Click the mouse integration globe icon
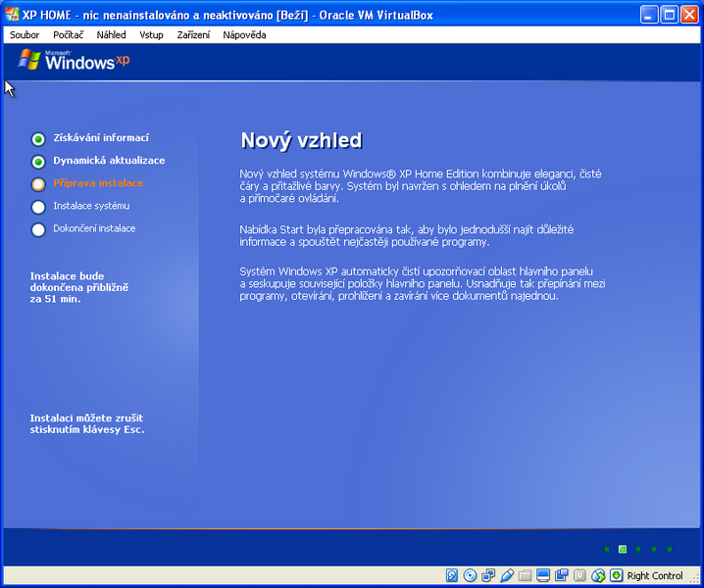This screenshot has height=588, width=704. (598, 575)
